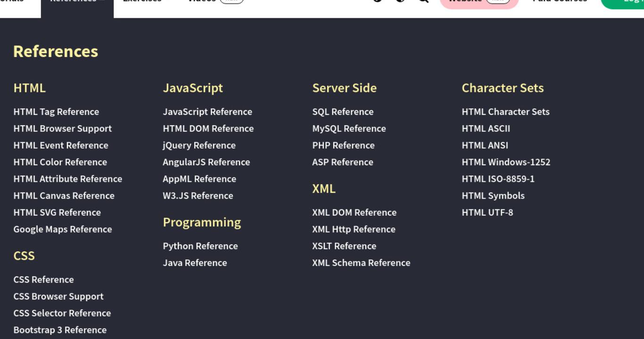644x339 pixels.
Task: Open HTML UTF-8 reference
Action: pyautogui.click(x=487, y=212)
